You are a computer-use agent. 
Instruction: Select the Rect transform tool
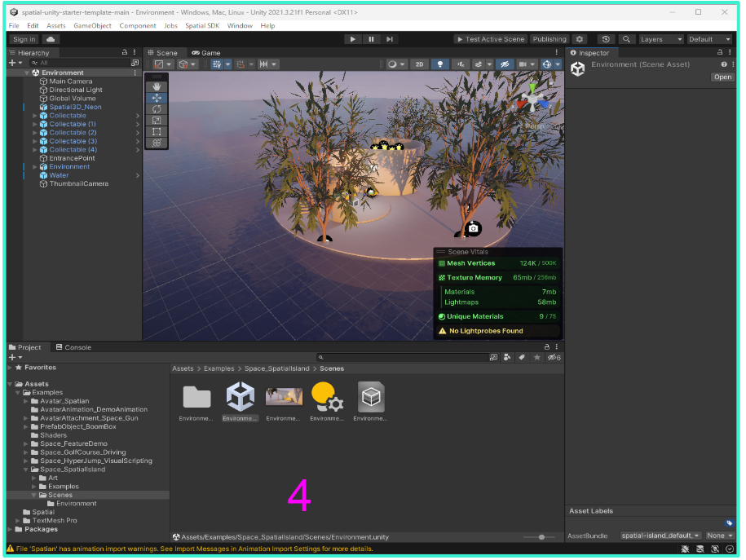(157, 131)
